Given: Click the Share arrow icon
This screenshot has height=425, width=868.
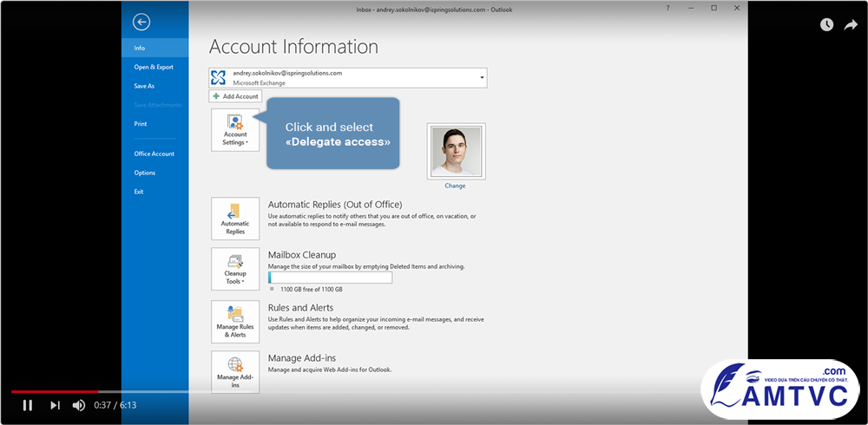Looking at the screenshot, I should coord(851,24).
